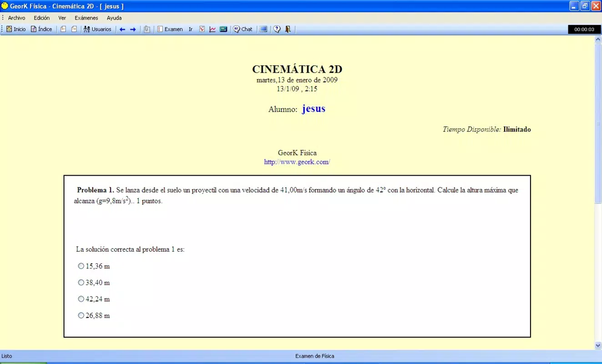Click the date martes,13 de enero de 2009
The width and height of the screenshot is (602, 364).
297,80
